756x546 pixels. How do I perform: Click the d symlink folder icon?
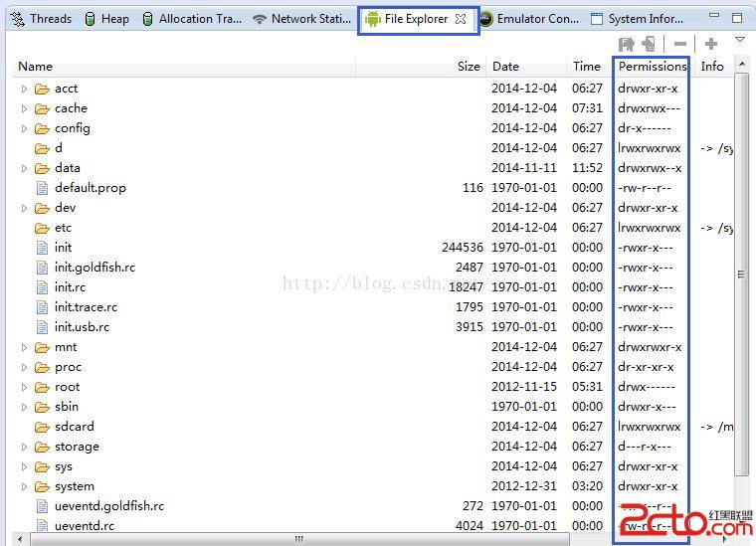(42, 149)
